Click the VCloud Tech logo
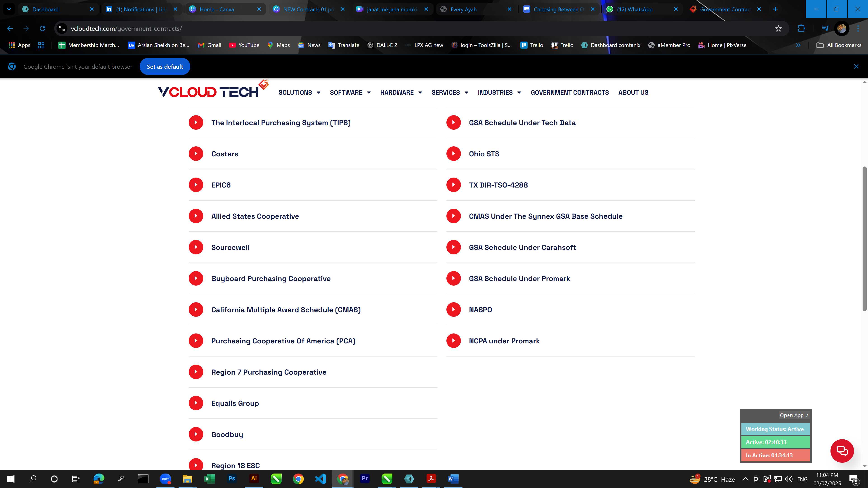The image size is (868, 488). click(213, 89)
